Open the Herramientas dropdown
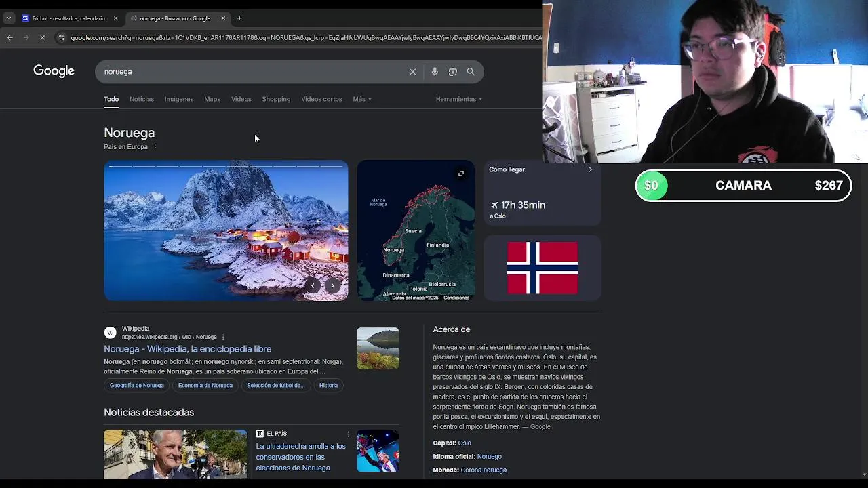This screenshot has width=868, height=488. click(x=459, y=99)
